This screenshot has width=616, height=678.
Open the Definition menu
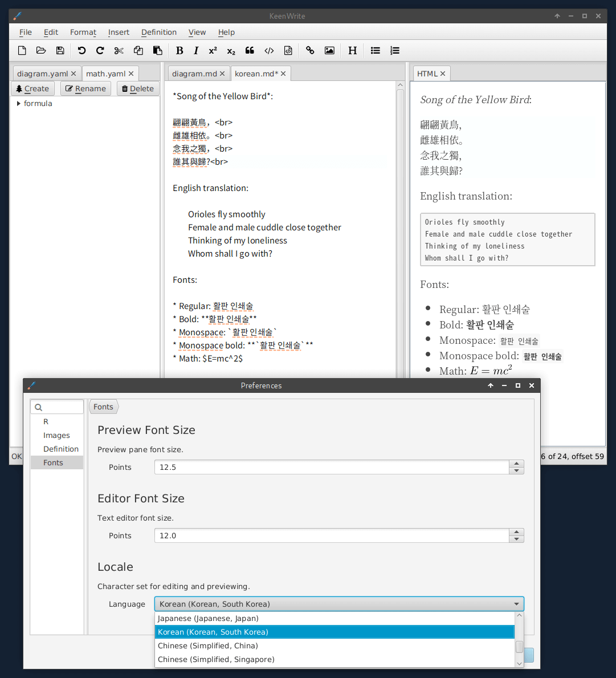158,32
